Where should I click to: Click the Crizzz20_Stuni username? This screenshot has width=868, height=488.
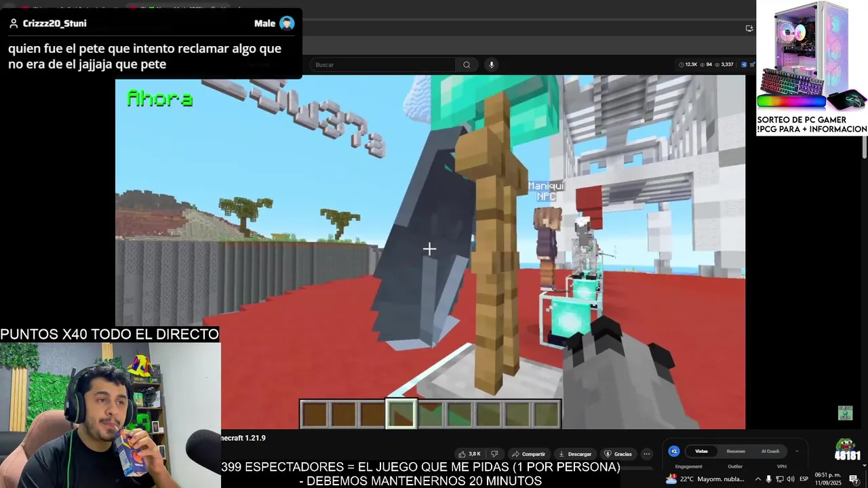pos(54,23)
